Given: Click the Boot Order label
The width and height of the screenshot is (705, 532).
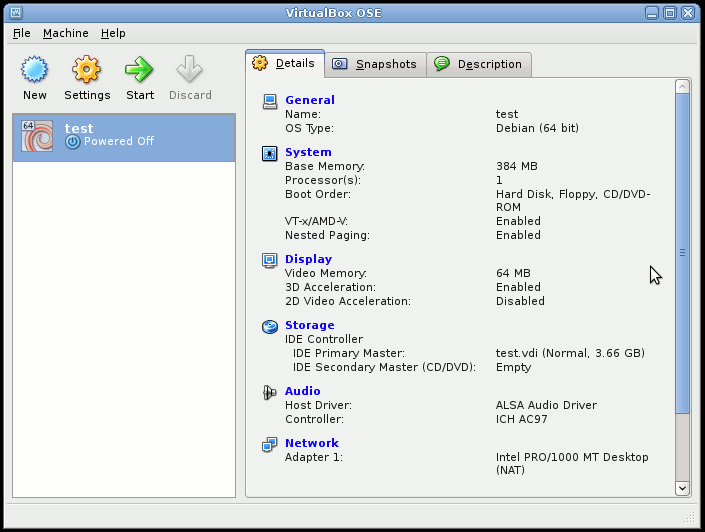Looking at the screenshot, I should [317, 194].
